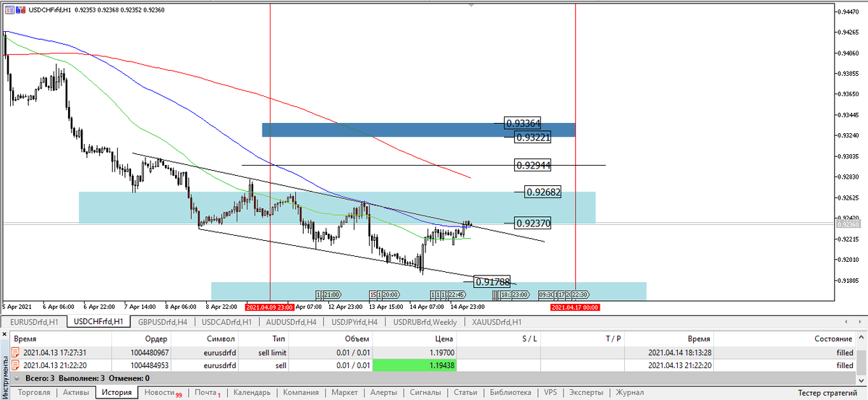Open the Торговля toolbox tab
This screenshot has width=868, height=400.
pyautogui.click(x=34, y=393)
